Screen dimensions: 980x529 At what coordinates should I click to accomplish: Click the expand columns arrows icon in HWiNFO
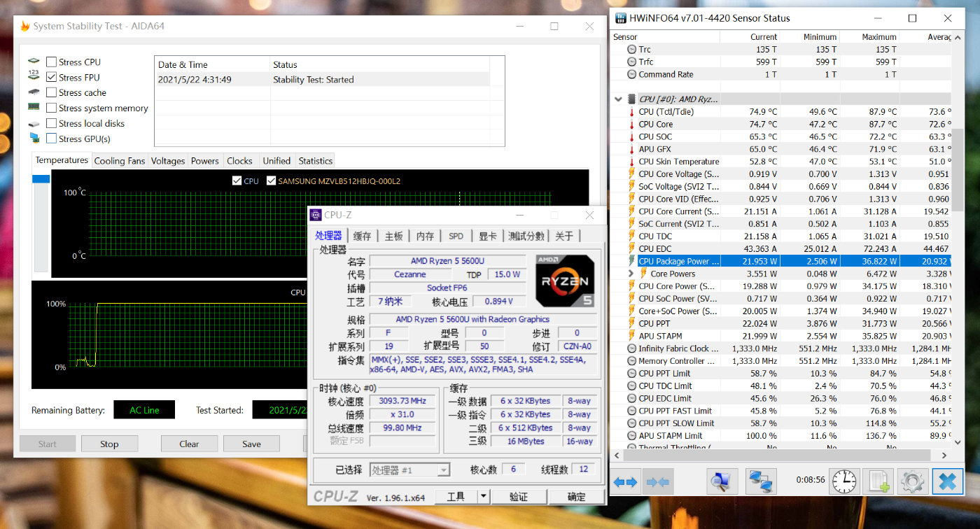tap(625, 481)
